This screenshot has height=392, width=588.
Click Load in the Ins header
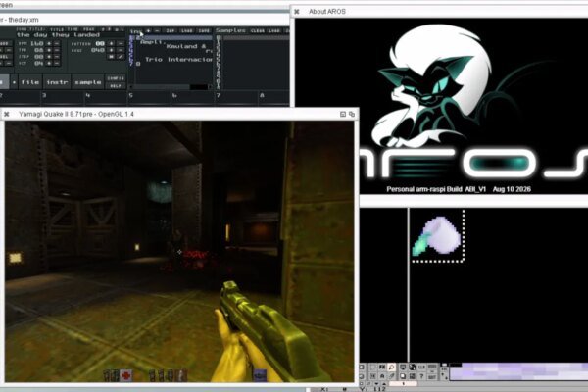187,30
